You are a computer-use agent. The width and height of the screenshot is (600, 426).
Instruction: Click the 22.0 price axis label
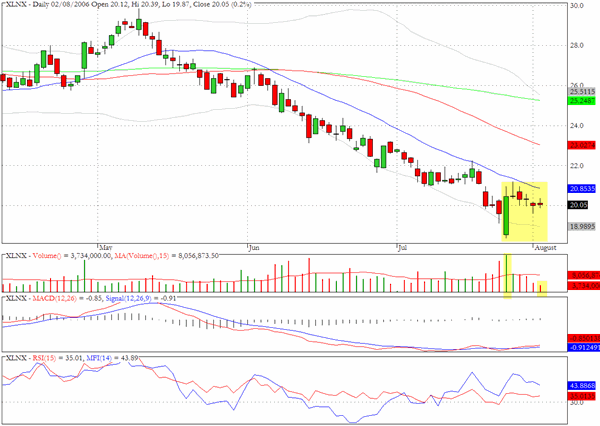tap(577, 166)
